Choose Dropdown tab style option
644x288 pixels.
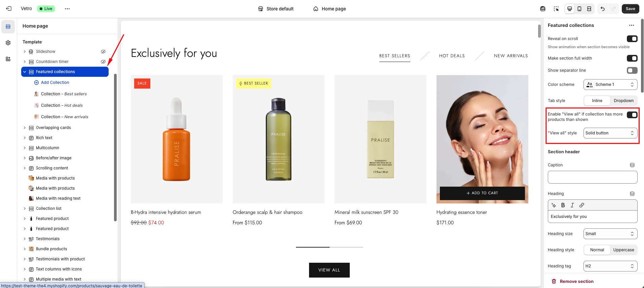pos(623,101)
